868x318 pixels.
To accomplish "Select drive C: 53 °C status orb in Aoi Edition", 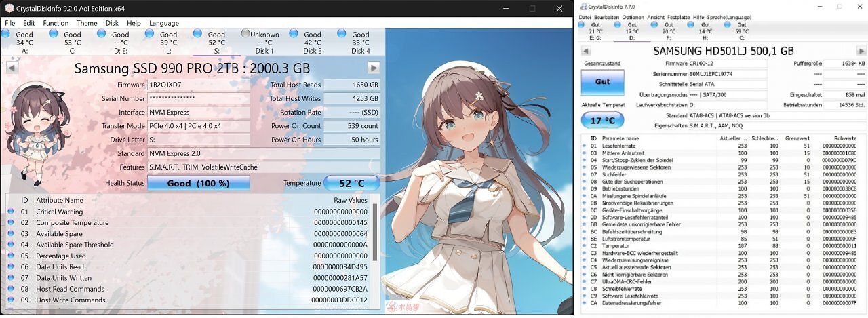I will (x=55, y=34).
